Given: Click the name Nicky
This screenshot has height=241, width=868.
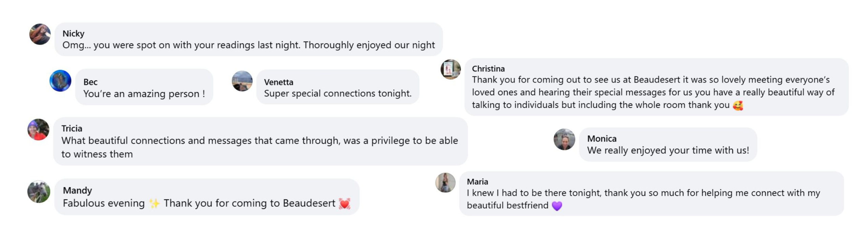Looking at the screenshot, I should click(x=73, y=34).
